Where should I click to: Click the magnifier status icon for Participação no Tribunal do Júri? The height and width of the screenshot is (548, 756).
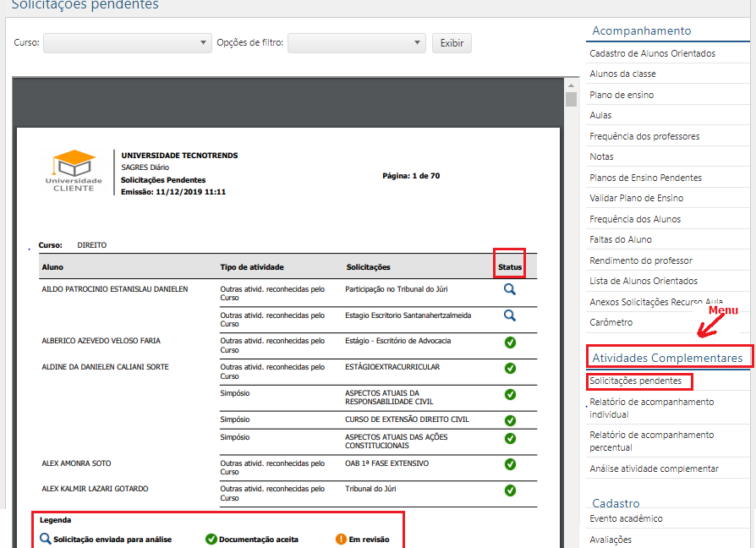coord(509,289)
